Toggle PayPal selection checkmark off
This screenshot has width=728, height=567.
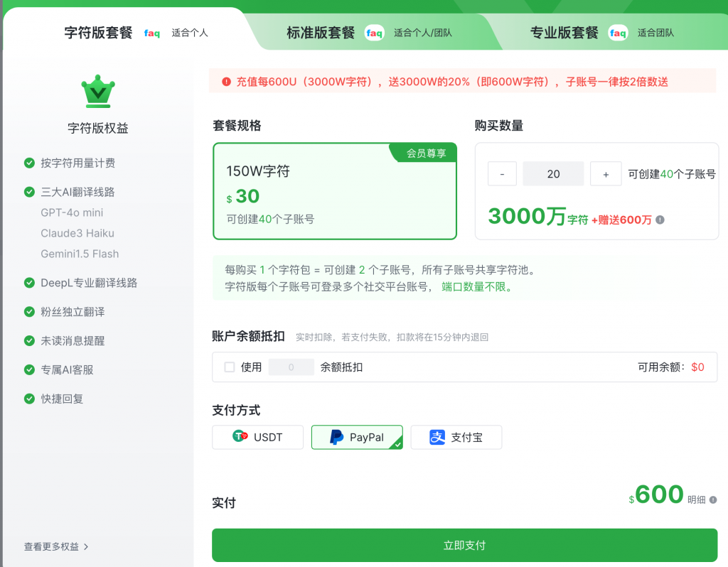(x=398, y=446)
